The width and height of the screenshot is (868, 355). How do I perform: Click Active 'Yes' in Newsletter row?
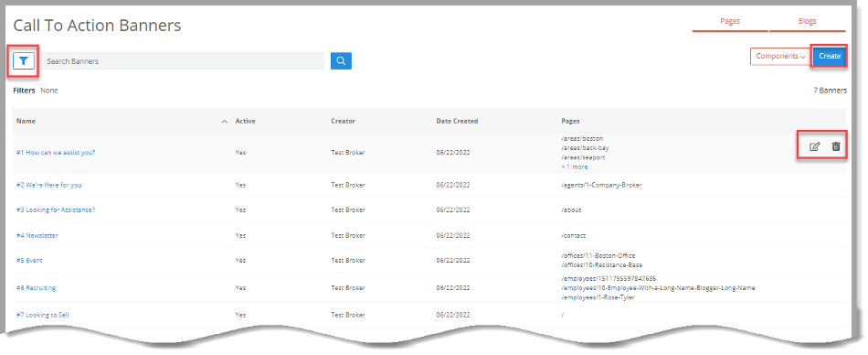click(x=240, y=236)
